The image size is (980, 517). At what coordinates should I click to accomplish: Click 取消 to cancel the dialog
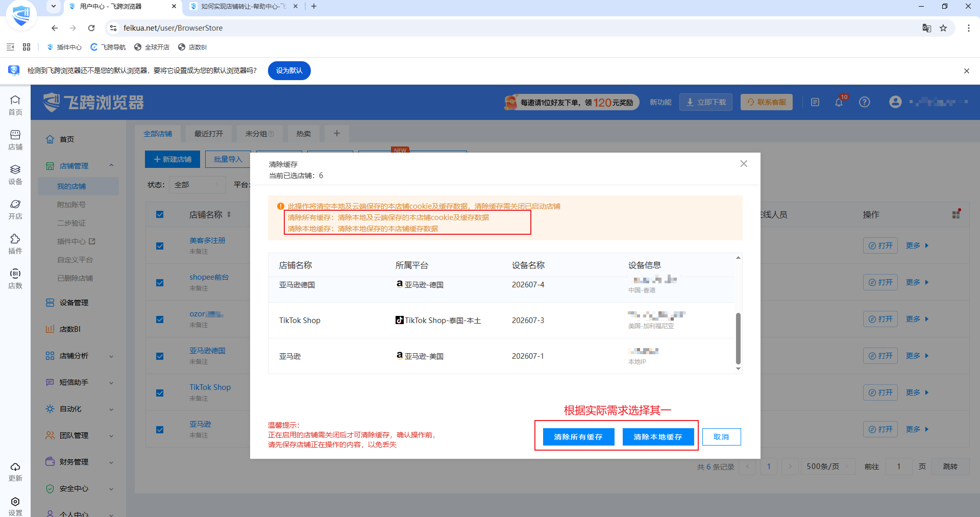click(721, 437)
